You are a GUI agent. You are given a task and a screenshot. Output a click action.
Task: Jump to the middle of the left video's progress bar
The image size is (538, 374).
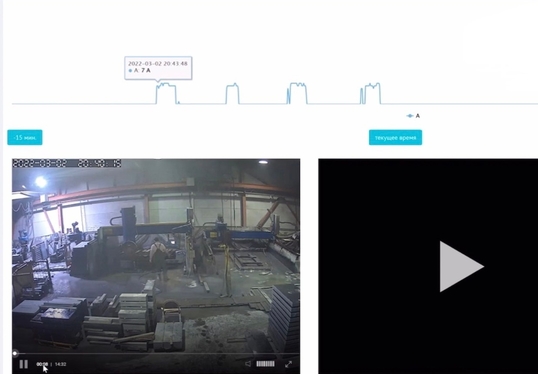pos(156,353)
